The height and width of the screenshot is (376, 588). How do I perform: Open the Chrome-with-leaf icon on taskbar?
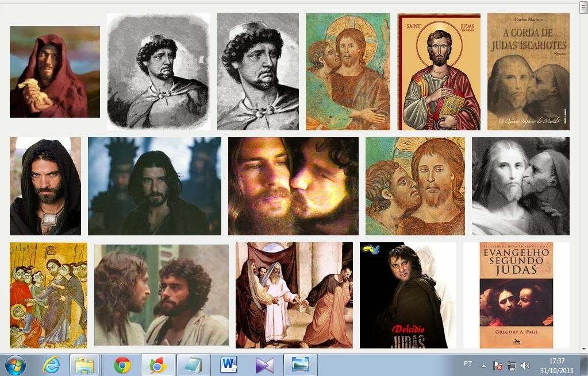point(158,365)
